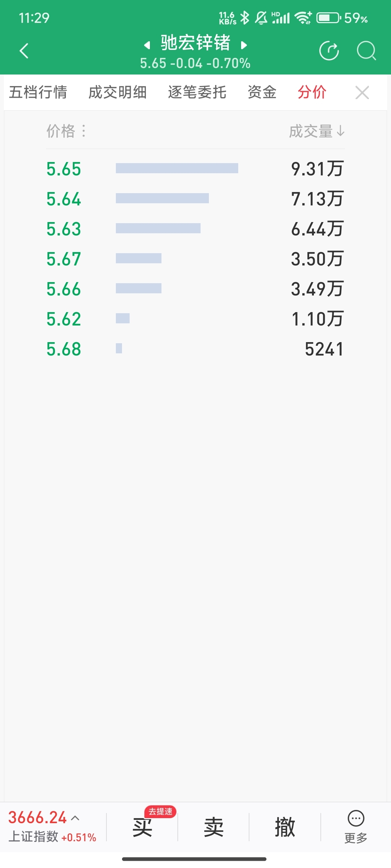Open the 价格 column options dots
The height and width of the screenshot is (868, 391).
click(84, 131)
